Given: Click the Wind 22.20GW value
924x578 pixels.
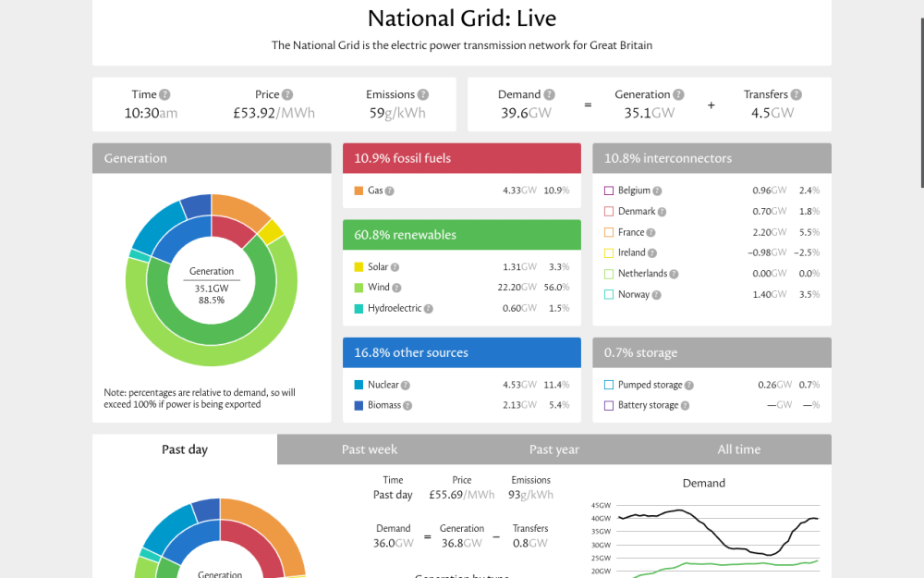Looking at the screenshot, I should (517, 288).
